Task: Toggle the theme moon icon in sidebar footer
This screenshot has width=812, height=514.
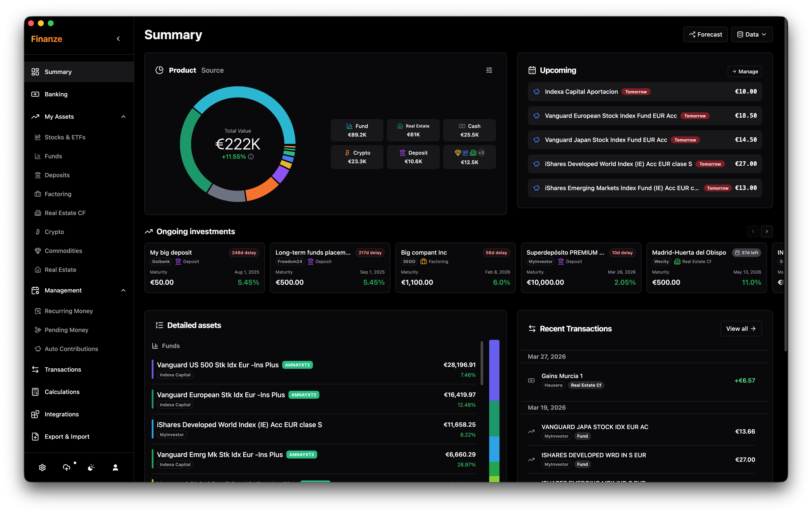Action: (x=91, y=467)
